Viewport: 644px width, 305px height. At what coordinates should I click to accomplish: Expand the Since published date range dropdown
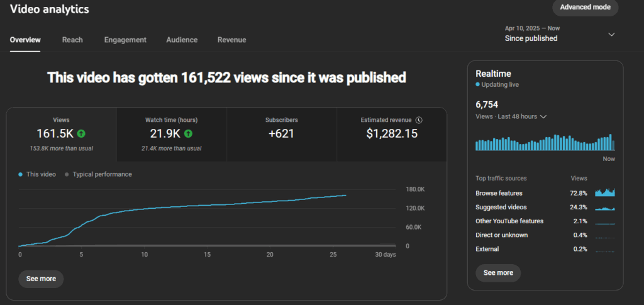[x=611, y=35]
